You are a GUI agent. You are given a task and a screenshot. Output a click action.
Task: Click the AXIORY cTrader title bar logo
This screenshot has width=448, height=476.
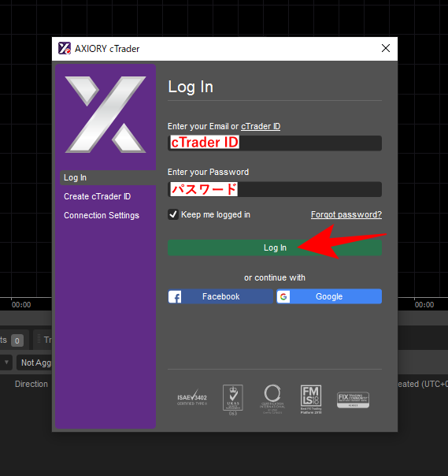click(x=65, y=48)
